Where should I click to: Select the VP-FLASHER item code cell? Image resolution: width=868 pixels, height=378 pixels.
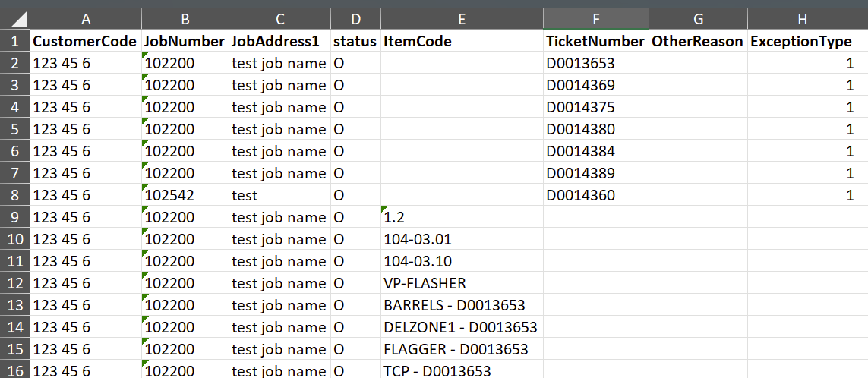click(462, 283)
